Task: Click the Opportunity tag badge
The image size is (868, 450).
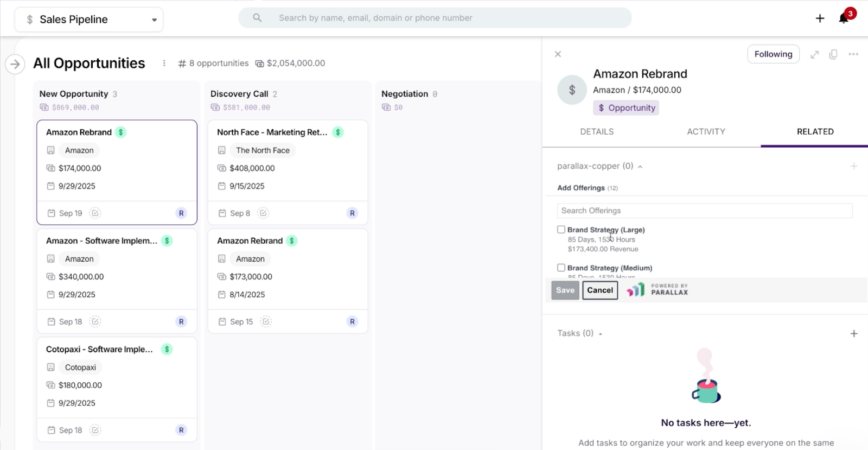Action: click(626, 108)
